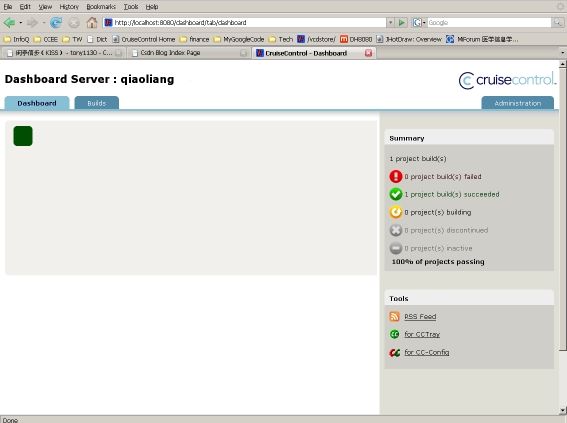Click 'Dashboard Server : qiaoliang' heading

(89, 79)
